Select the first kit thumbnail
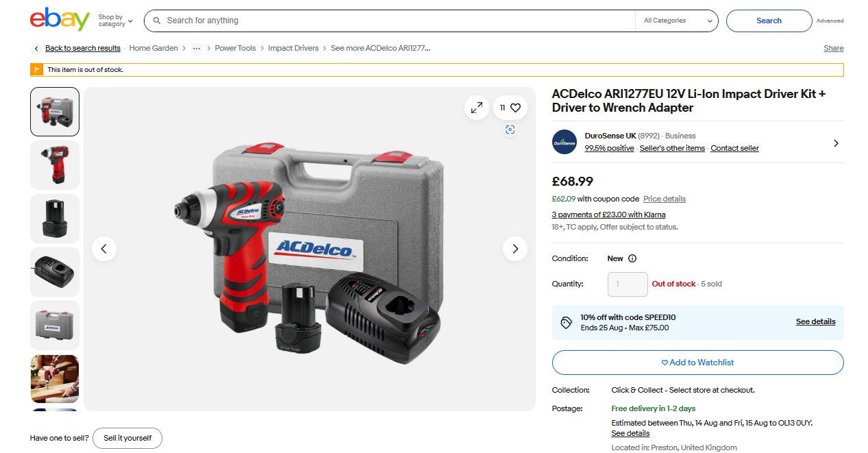This screenshot has height=453, width=868. (x=55, y=112)
